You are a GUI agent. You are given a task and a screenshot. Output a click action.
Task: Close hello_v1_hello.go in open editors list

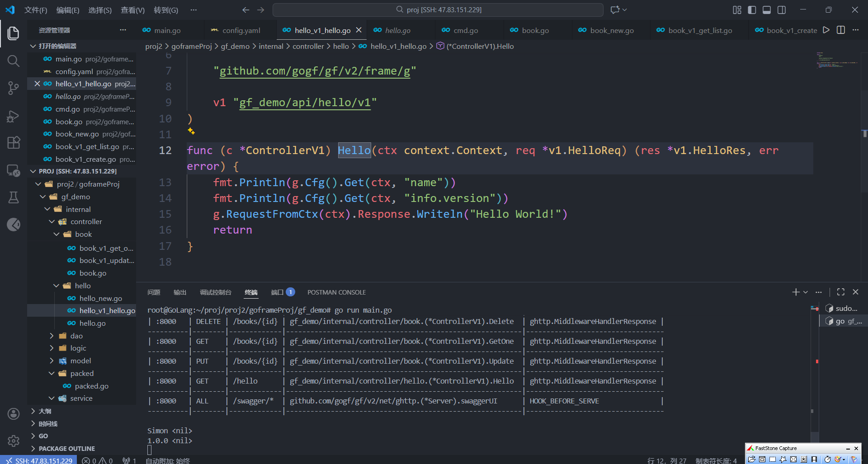pyautogui.click(x=37, y=84)
